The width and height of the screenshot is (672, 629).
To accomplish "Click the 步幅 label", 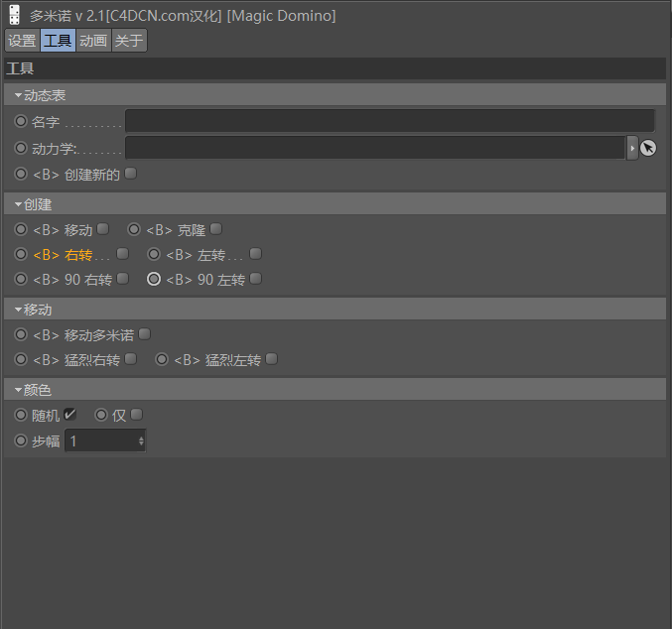I will coord(46,441).
